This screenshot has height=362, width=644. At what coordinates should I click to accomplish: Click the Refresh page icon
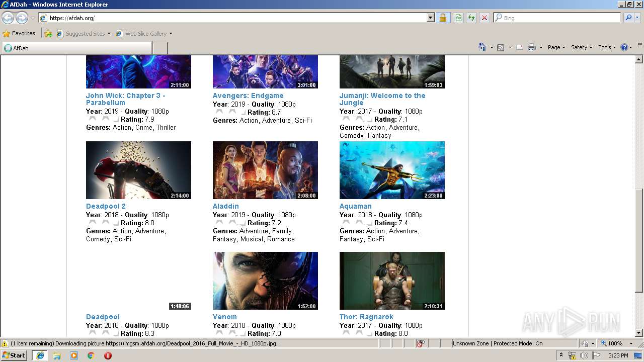pyautogui.click(x=471, y=18)
